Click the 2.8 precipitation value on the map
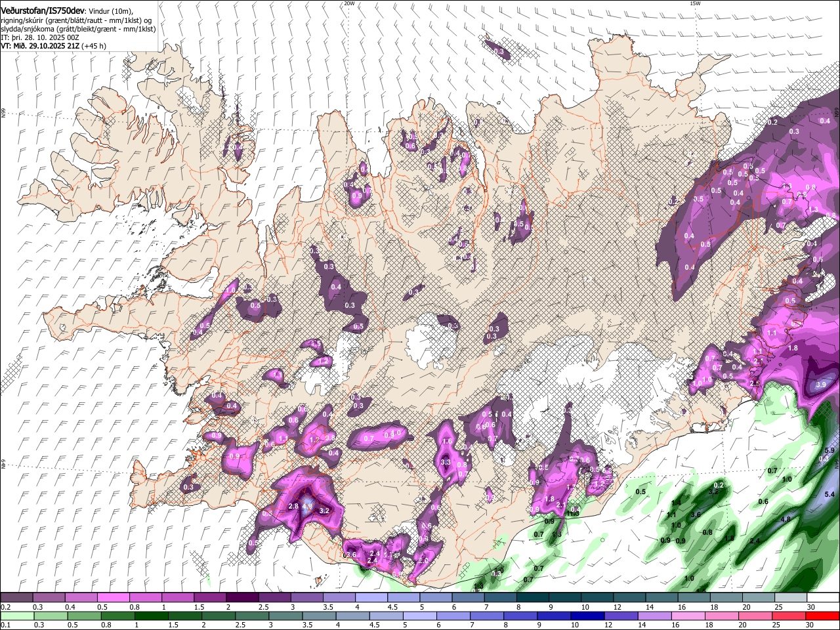Screen dimensions: 840x630 pos(293,507)
